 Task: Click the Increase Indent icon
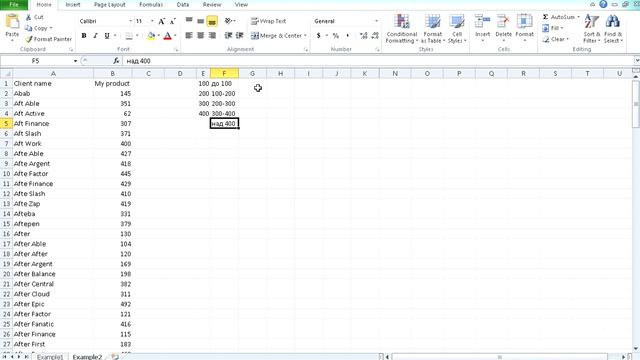click(240, 36)
